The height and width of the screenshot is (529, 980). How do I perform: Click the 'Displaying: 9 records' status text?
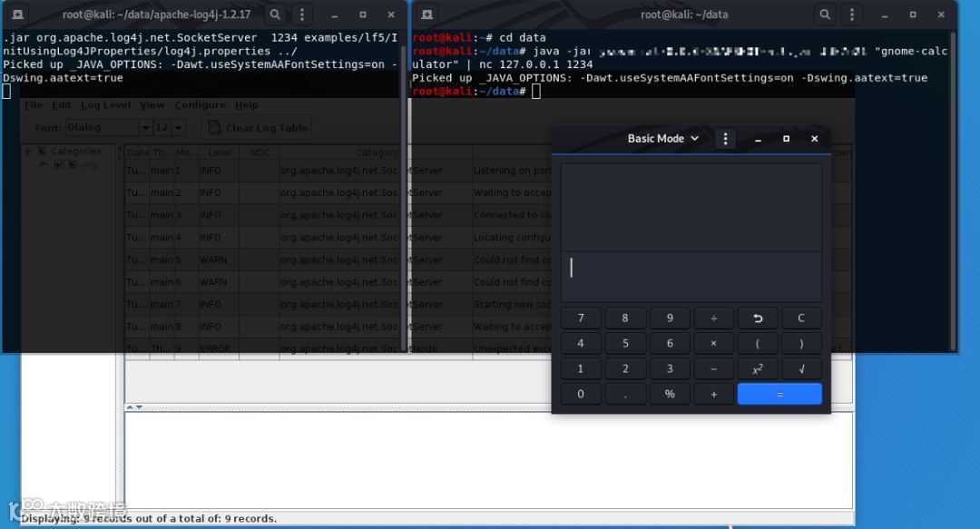click(149, 518)
